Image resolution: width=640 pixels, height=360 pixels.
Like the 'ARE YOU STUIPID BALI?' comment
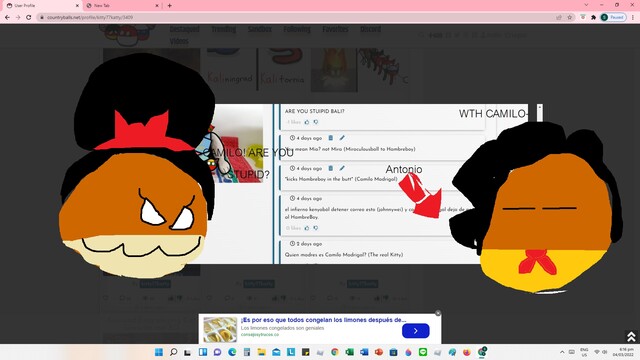[x=307, y=122]
